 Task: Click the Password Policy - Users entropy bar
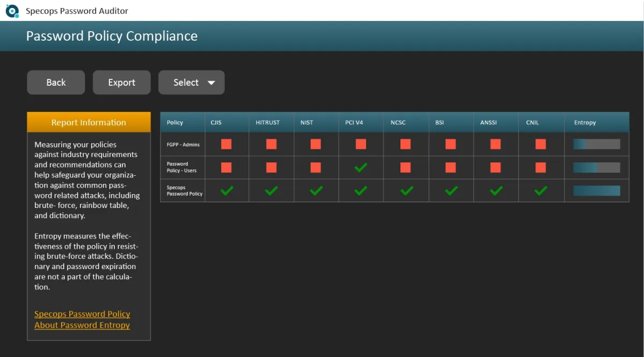597,167
